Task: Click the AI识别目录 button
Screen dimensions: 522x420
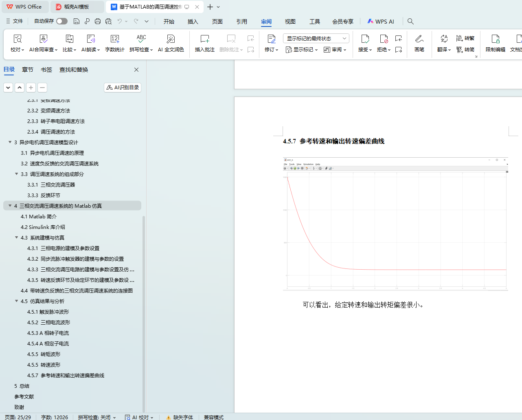Action: (123, 88)
